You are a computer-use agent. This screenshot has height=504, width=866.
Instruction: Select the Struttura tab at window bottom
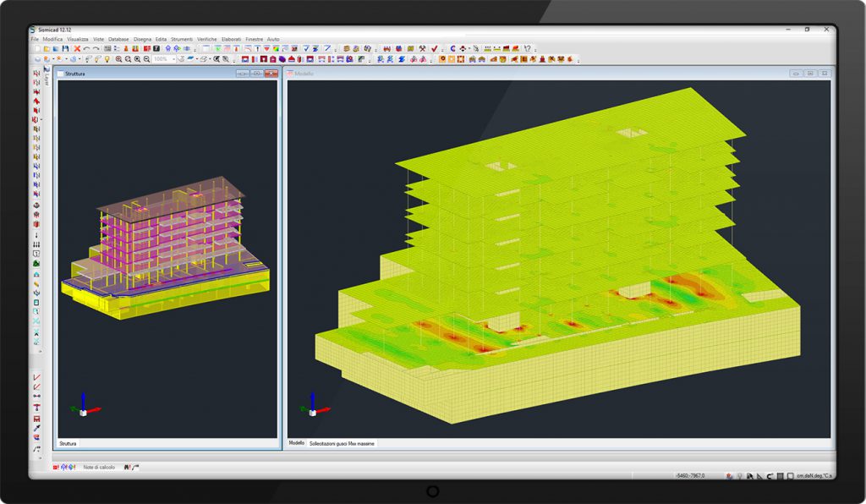tap(68, 443)
